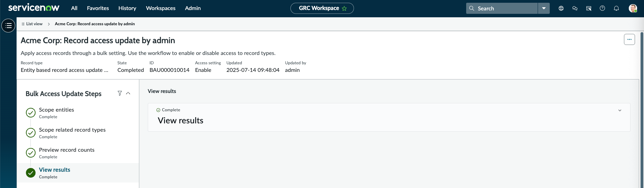Viewport: 644px width, 188px height.
Task: Open the more actions ellipsis button
Action: click(629, 39)
